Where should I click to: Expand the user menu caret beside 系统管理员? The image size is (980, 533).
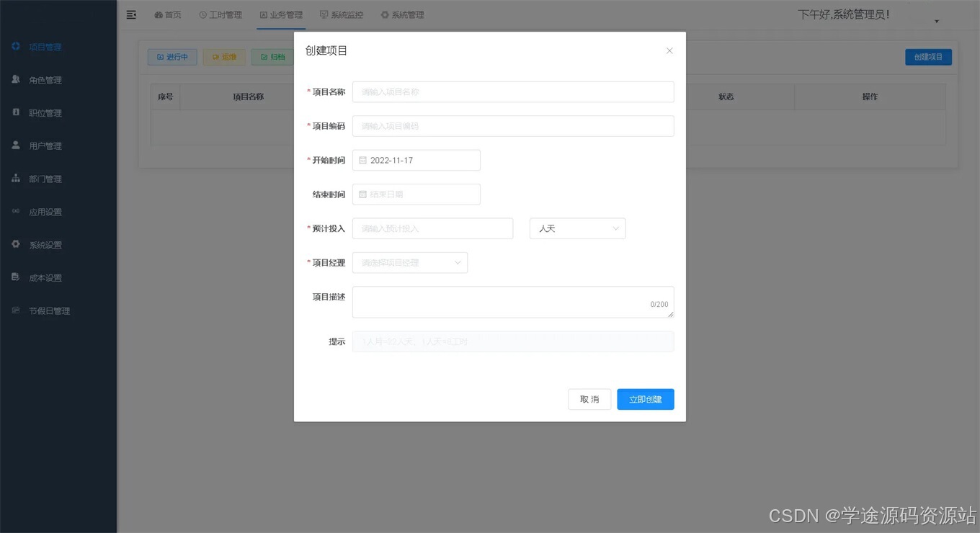point(937,22)
